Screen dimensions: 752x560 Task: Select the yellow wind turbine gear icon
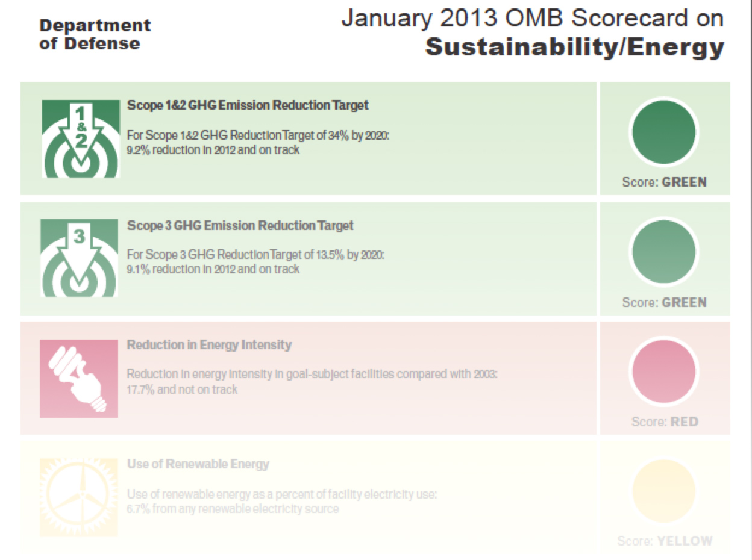pos(79,497)
